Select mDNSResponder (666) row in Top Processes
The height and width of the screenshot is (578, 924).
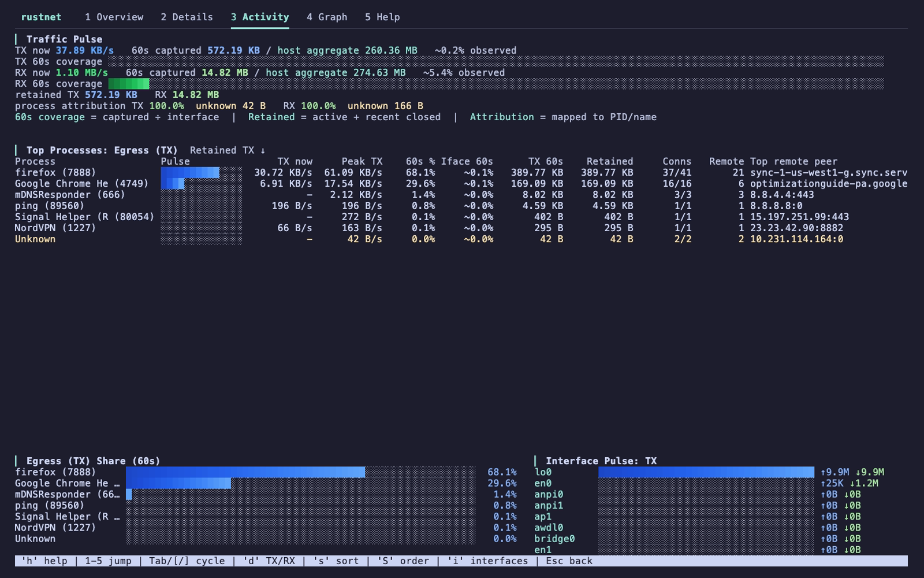tap(461, 195)
